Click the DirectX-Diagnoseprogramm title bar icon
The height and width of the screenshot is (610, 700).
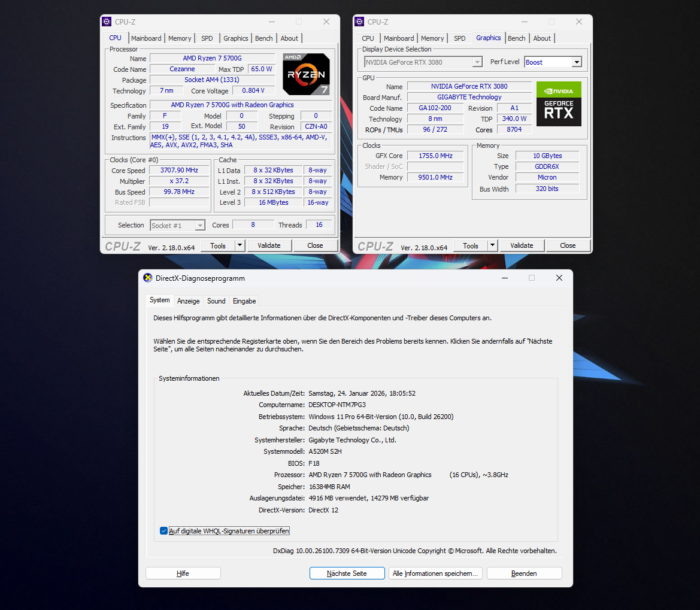[x=148, y=278]
